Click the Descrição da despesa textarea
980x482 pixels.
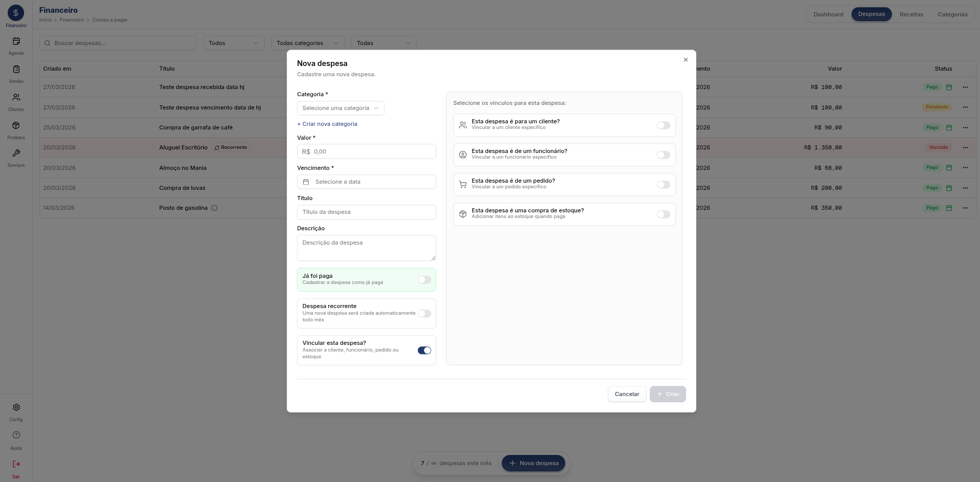pyautogui.click(x=367, y=248)
